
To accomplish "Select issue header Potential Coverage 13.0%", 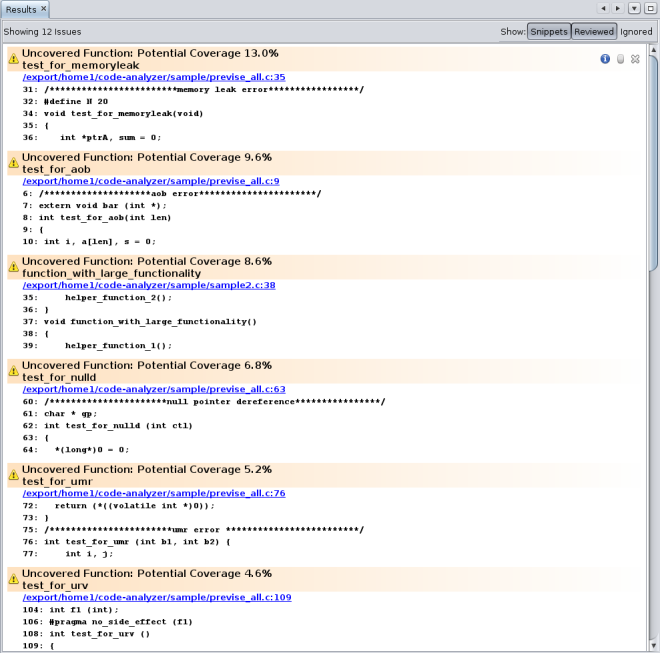I will [x=327, y=59].
